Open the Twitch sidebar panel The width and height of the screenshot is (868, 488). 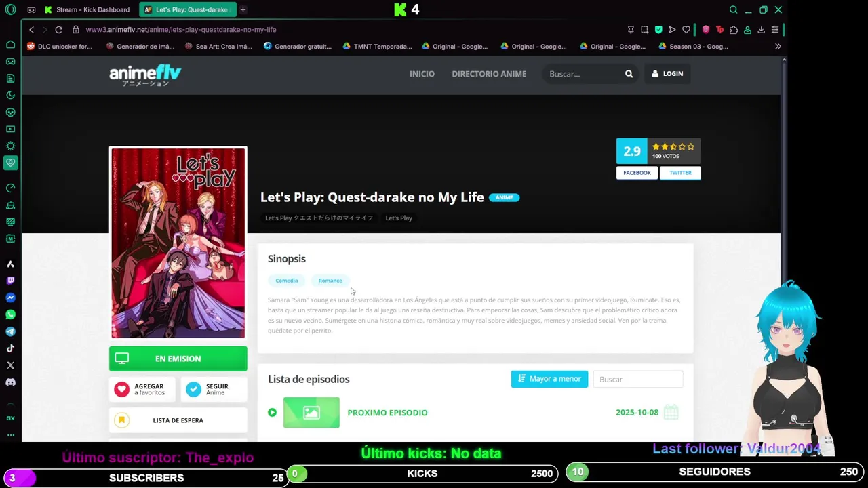point(10,281)
